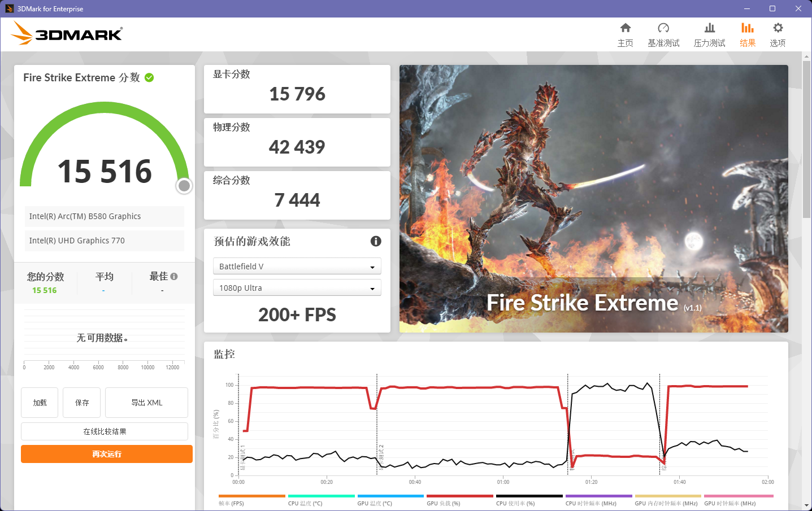Image resolution: width=812 pixels, height=511 pixels.
Task: Open the 压力测试 stress test icon
Action: pos(710,28)
